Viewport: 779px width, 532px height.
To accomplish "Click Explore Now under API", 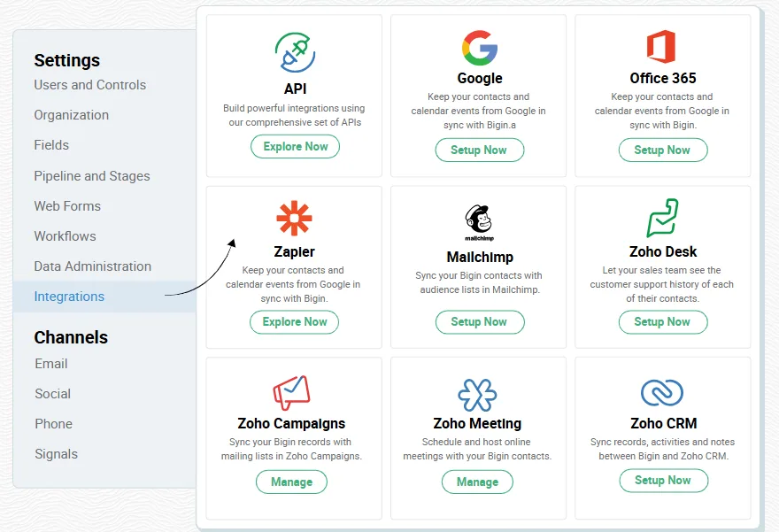I will pos(295,147).
